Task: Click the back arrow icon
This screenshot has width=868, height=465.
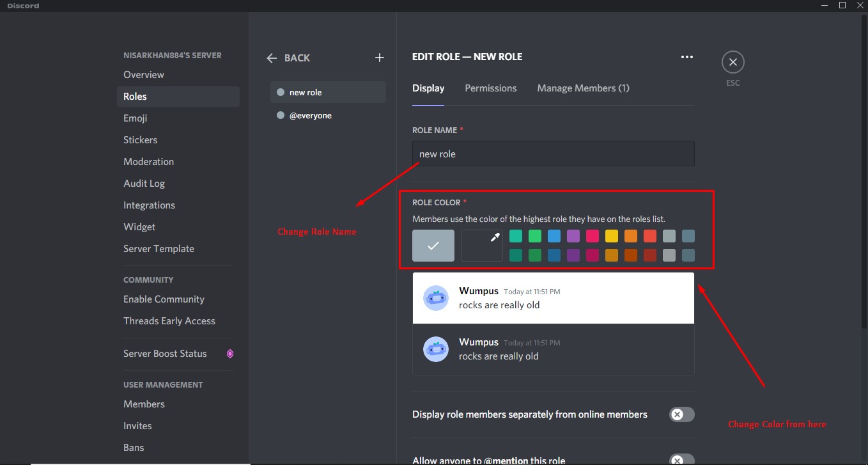Action: click(x=272, y=58)
